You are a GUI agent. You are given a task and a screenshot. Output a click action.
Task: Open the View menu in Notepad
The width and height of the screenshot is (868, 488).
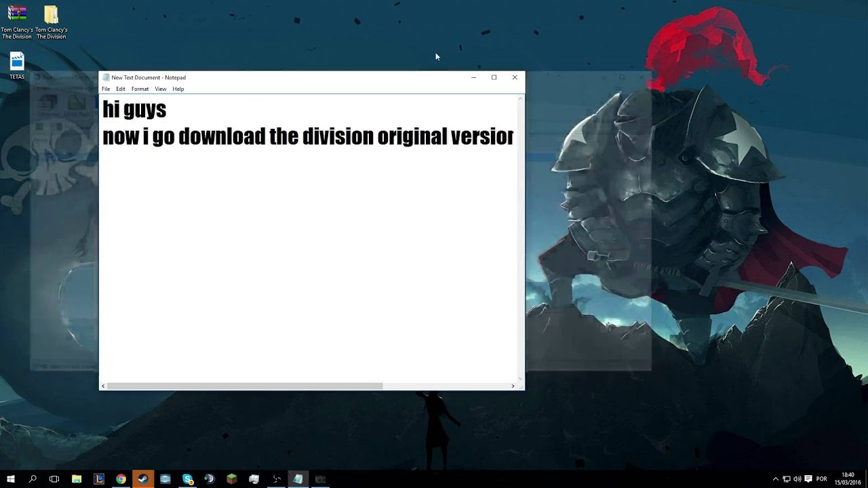161,89
